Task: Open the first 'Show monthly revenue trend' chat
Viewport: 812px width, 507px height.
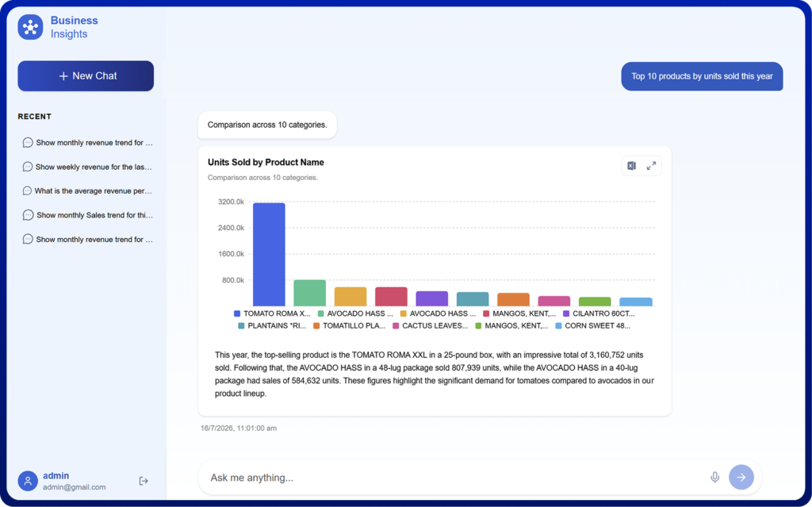Action: pyautogui.click(x=87, y=143)
